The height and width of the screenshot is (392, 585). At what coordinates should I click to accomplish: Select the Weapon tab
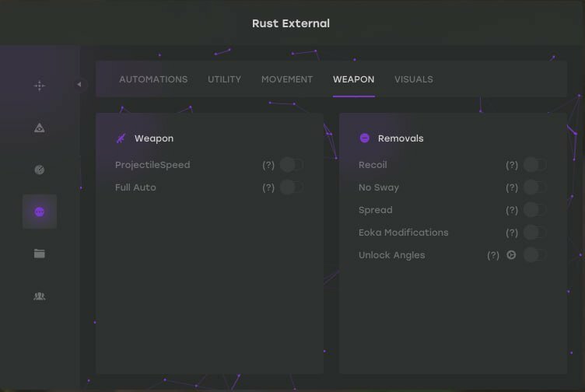click(x=354, y=79)
